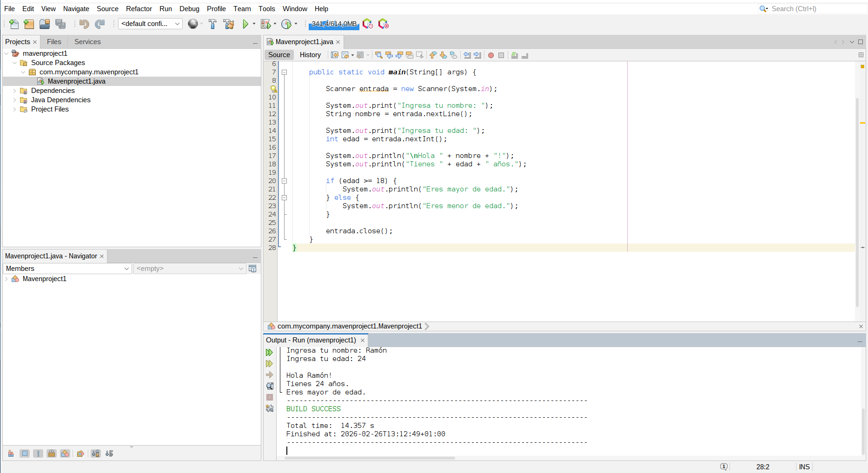Click the New Project toolbar icon
The height and width of the screenshot is (473, 868).
29,24
